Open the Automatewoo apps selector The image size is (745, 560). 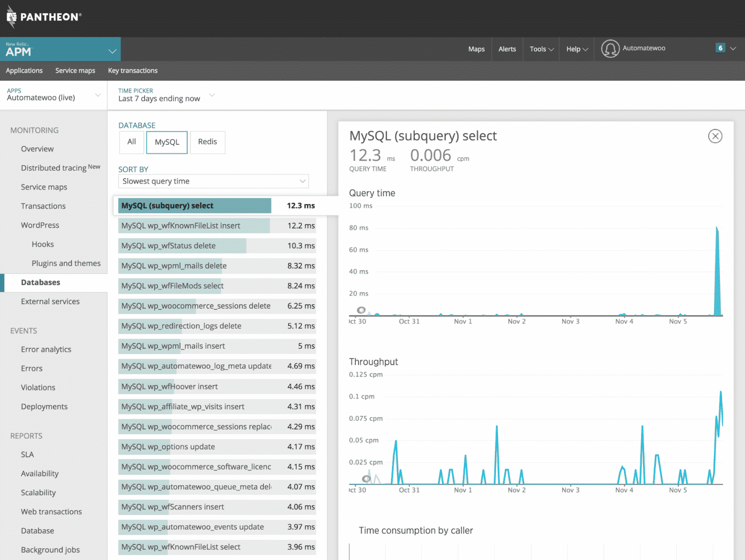pyautogui.click(x=52, y=95)
